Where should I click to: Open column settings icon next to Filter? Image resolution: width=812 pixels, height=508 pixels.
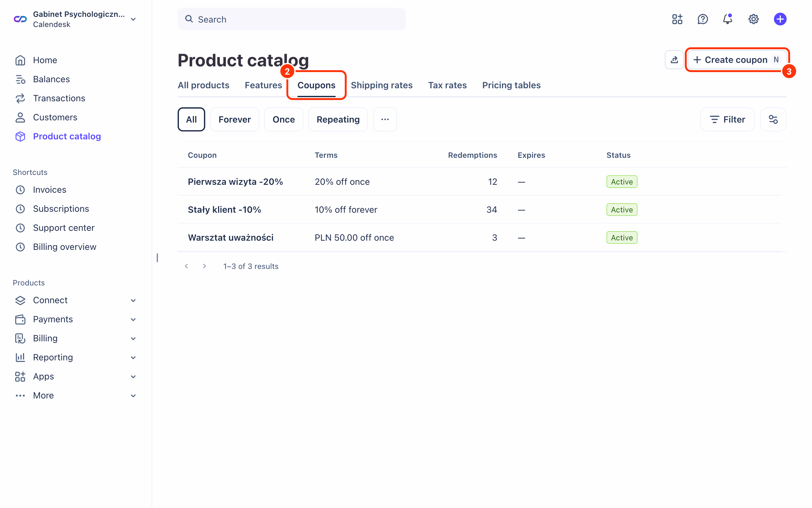[x=773, y=119]
